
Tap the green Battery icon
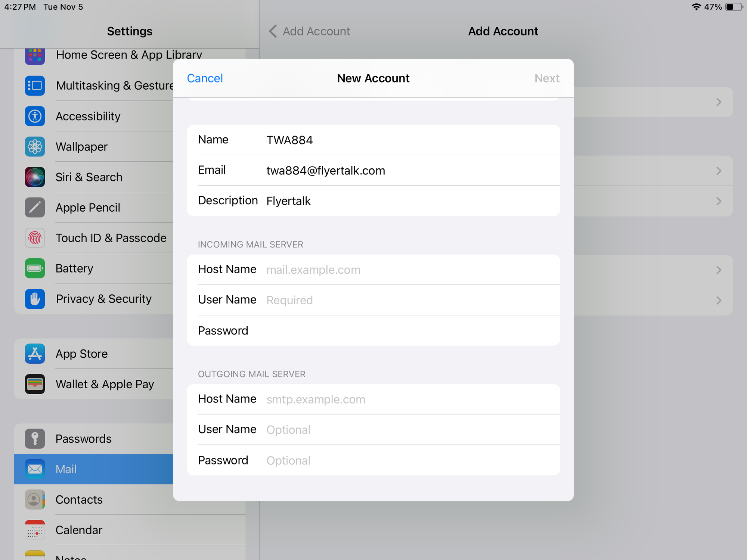pos(35,268)
